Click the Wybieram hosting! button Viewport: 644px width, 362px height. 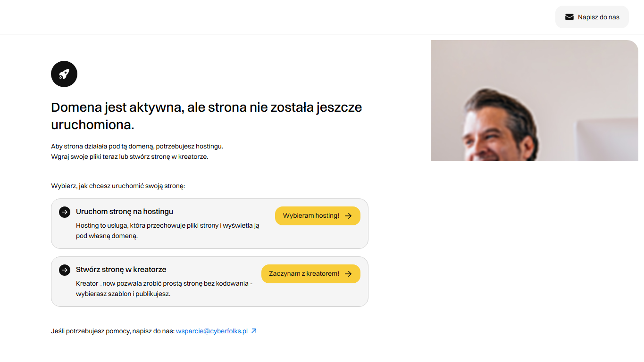tap(318, 216)
